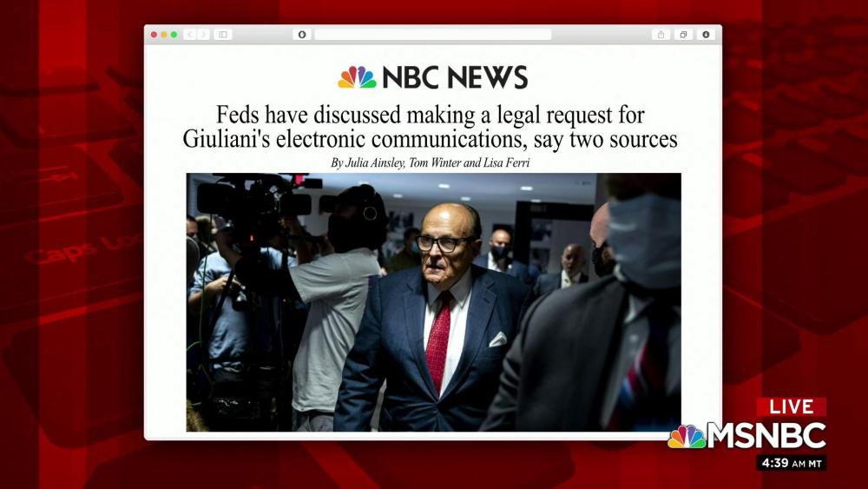The height and width of the screenshot is (489, 868).
Task: Click the privacy shield icon beside address bar
Action: click(302, 35)
